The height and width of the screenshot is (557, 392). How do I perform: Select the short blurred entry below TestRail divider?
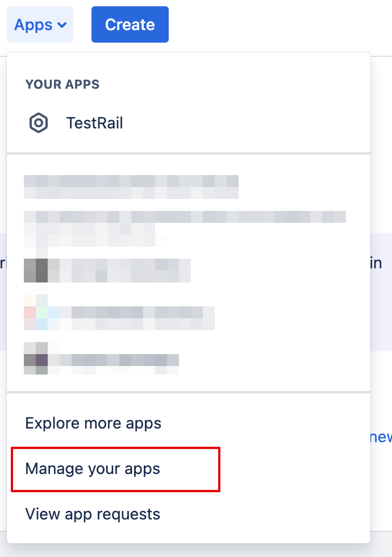click(x=131, y=186)
